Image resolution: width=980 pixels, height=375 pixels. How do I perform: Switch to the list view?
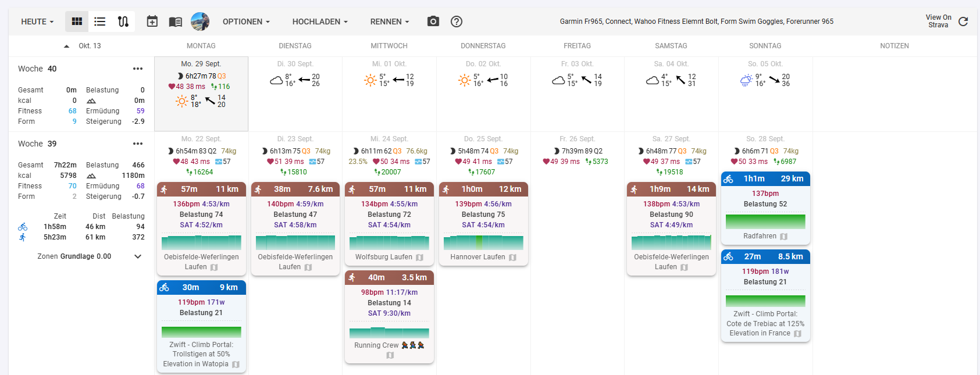[x=100, y=22]
